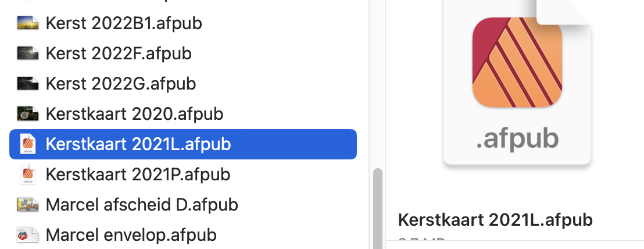Click the Marcel afscheid D.afpub thumbnail icon
Viewport: 644px width, 249px height.
27,204
